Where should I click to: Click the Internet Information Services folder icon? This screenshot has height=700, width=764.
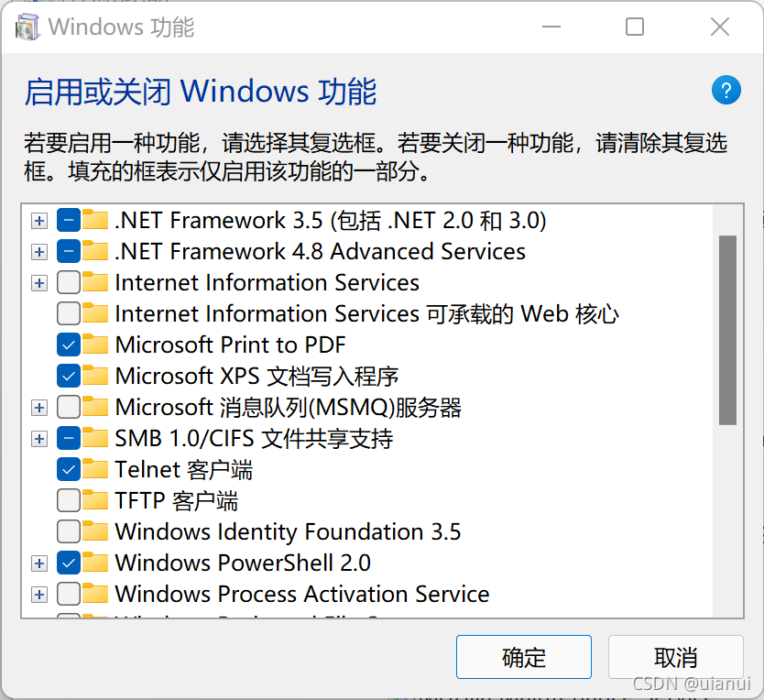coord(95,282)
